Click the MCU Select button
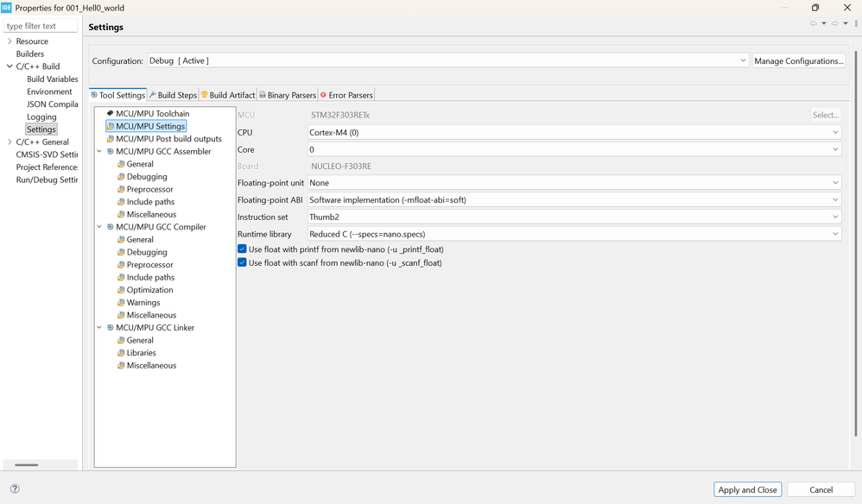Screen dimensions: 862x504 coord(826,115)
